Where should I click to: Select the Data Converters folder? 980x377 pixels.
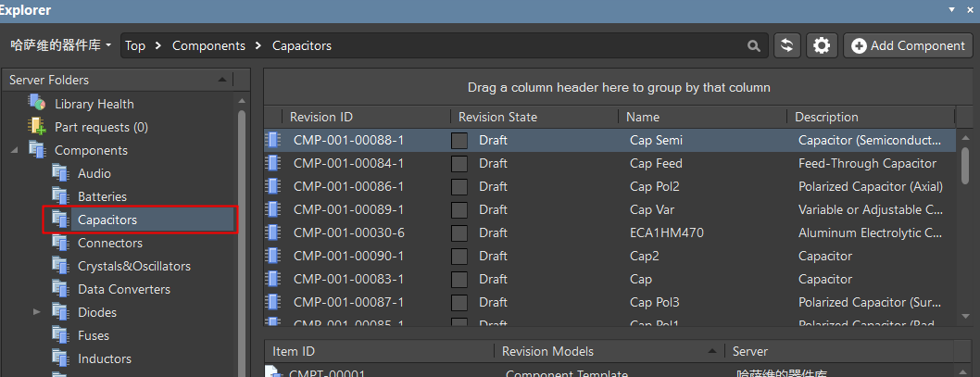click(x=124, y=289)
